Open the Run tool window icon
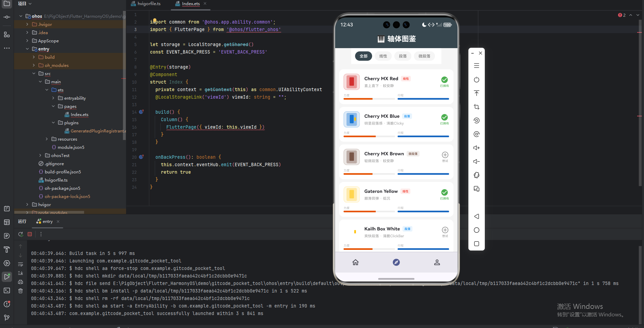Screen dimensions: 644x328 click(7, 276)
